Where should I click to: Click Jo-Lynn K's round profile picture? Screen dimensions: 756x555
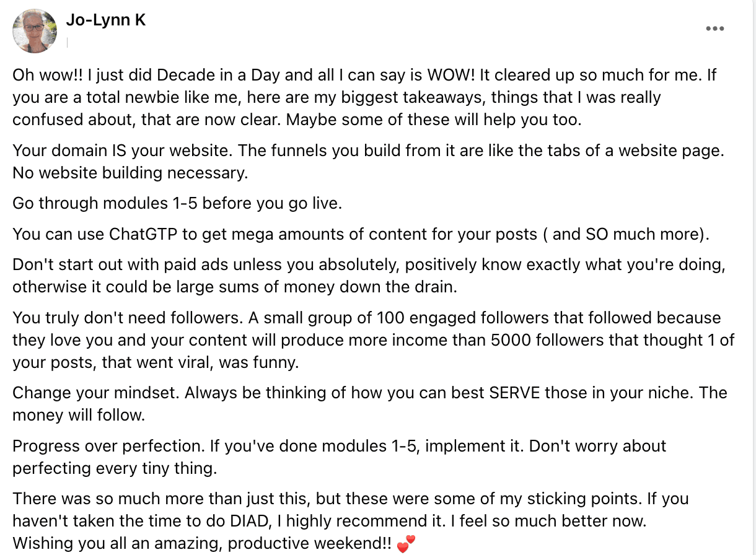[35, 31]
